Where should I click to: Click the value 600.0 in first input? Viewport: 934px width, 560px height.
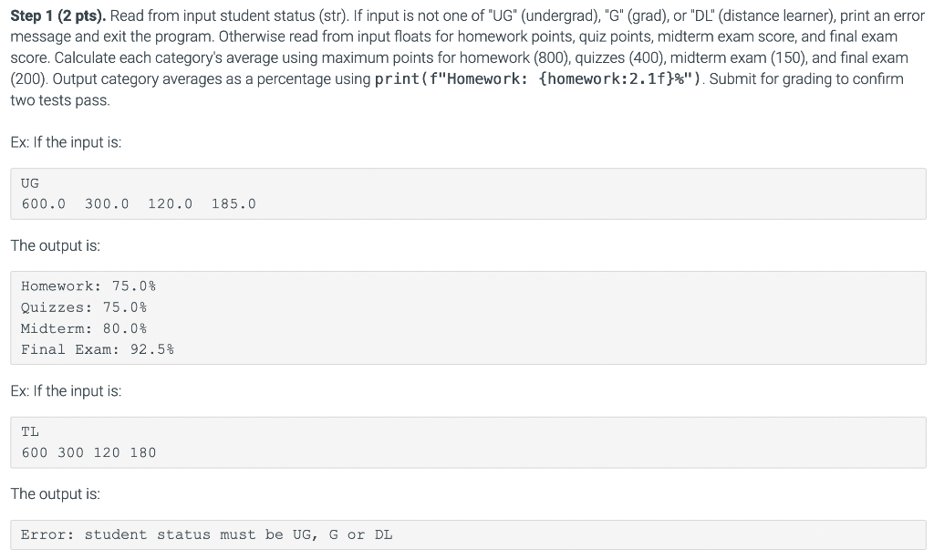pos(44,203)
